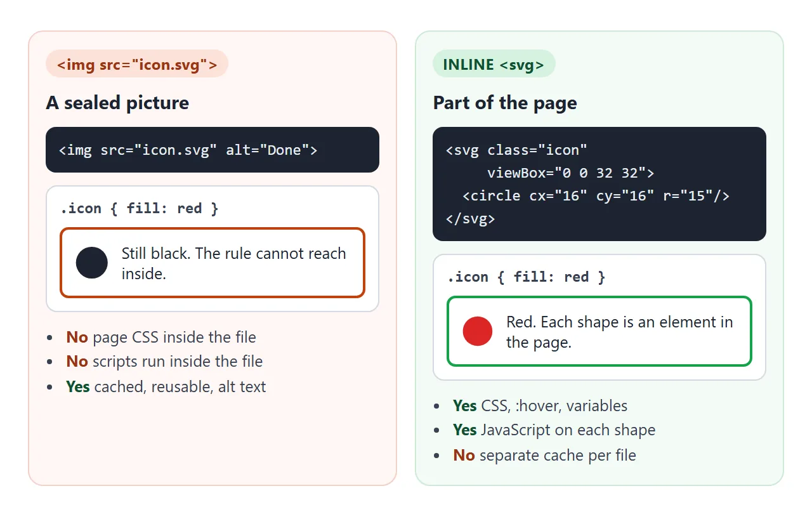Image resolution: width=812 pixels, height=519 pixels.
Task: Click the heading "A sealed picture"
Action: 117,103
